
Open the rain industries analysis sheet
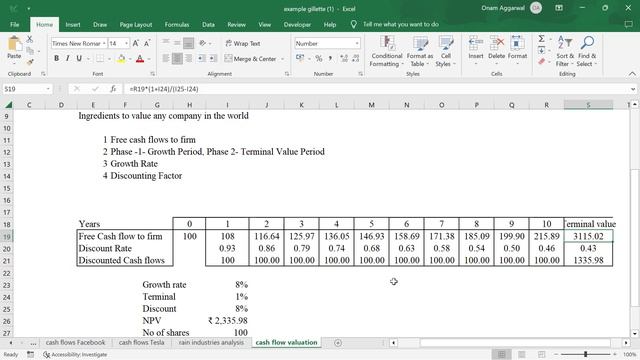(211, 342)
